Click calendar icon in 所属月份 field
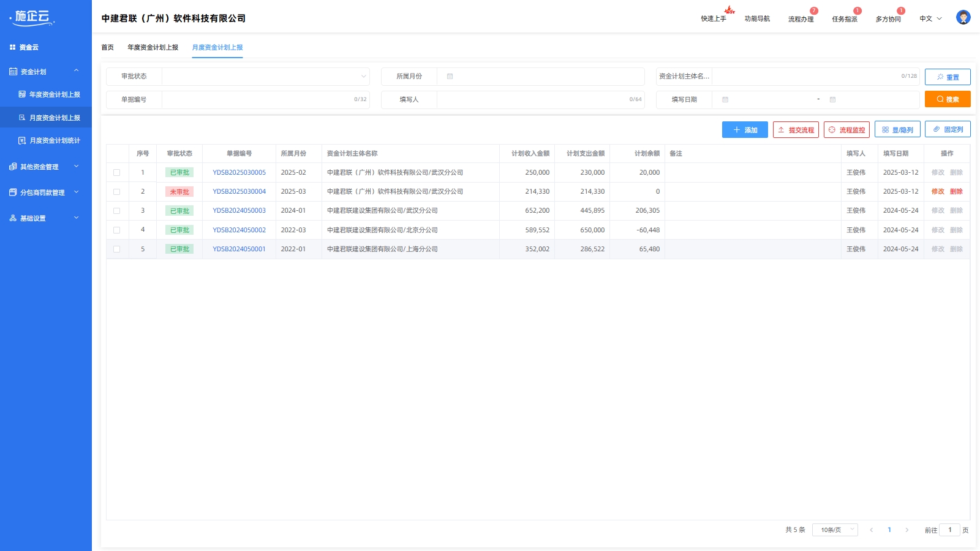The image size is (980, 551). coord(450,77)
